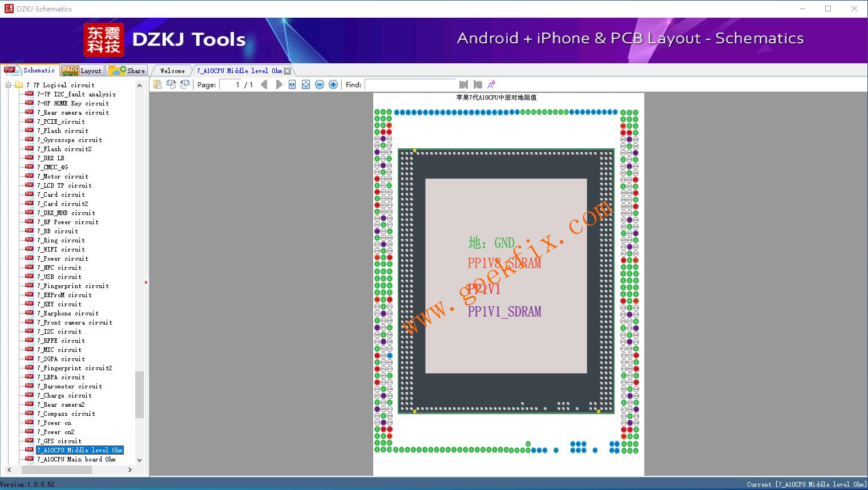
Task: Click the Page number field
Action: 231,84
